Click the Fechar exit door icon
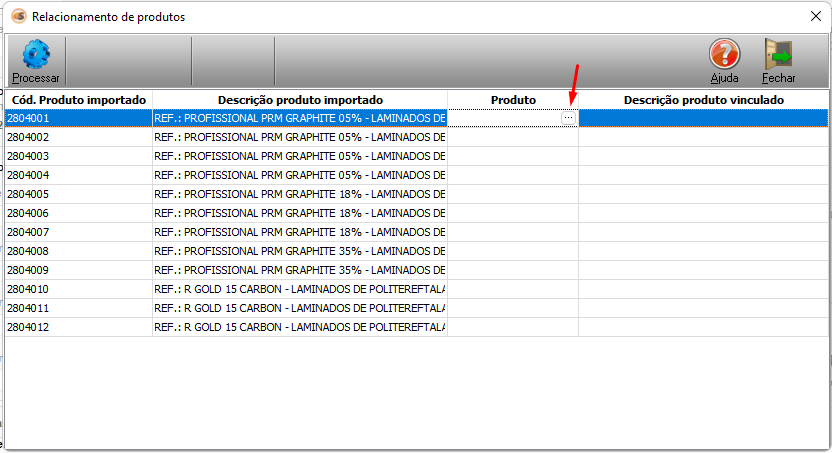The image size is (832, 453). (778, 56)
